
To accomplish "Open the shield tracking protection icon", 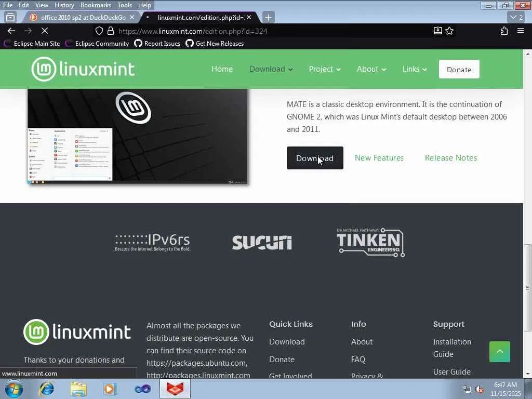I will point(99,31).
